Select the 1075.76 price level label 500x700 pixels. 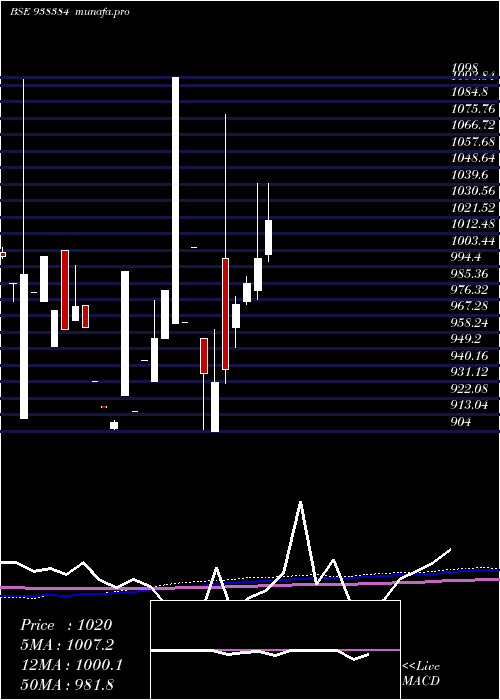tap(473, 108)
